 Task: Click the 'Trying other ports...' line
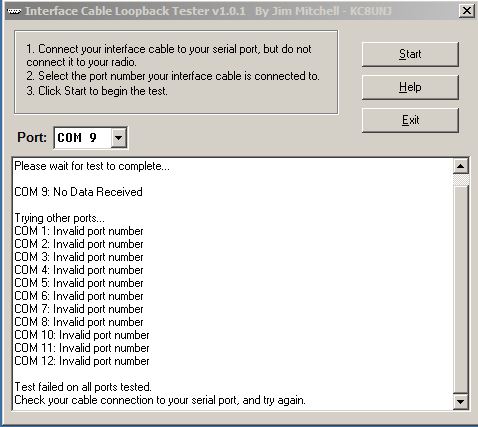(x=60, y=218)
